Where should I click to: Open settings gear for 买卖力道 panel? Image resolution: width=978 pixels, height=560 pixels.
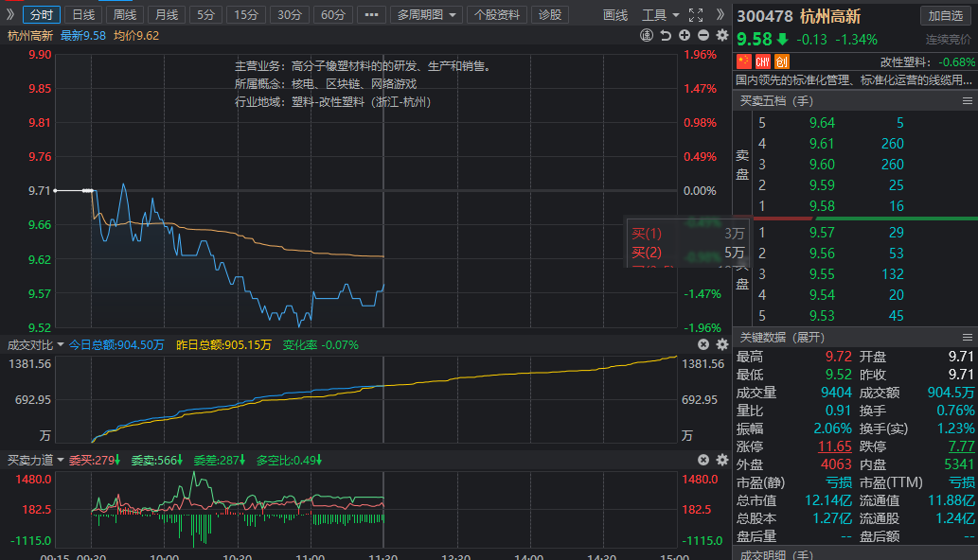point(722,460)
